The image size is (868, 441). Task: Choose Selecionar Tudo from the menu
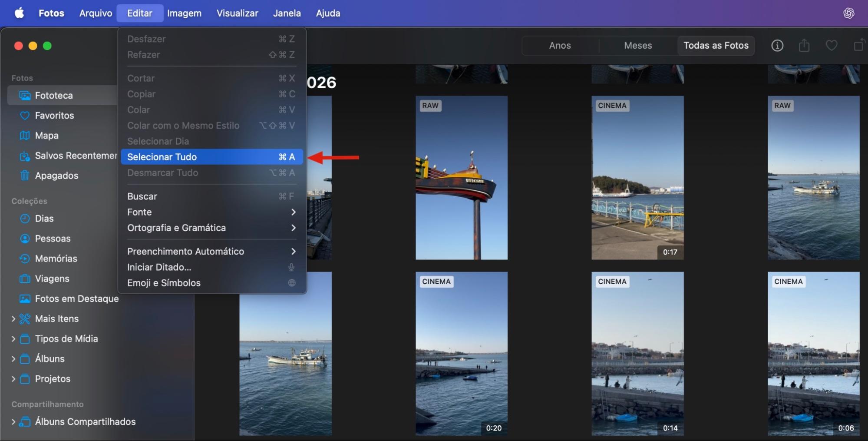(212, 157)
